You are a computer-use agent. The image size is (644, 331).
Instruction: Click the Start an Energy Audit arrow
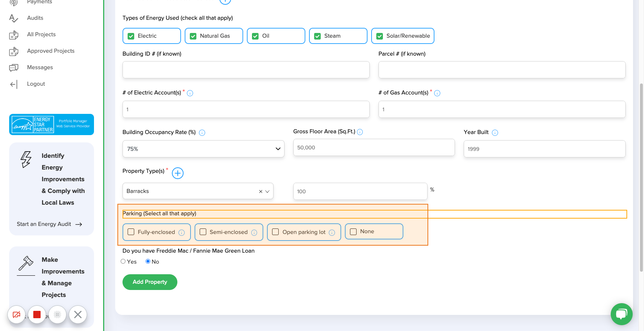coord(79,224)
